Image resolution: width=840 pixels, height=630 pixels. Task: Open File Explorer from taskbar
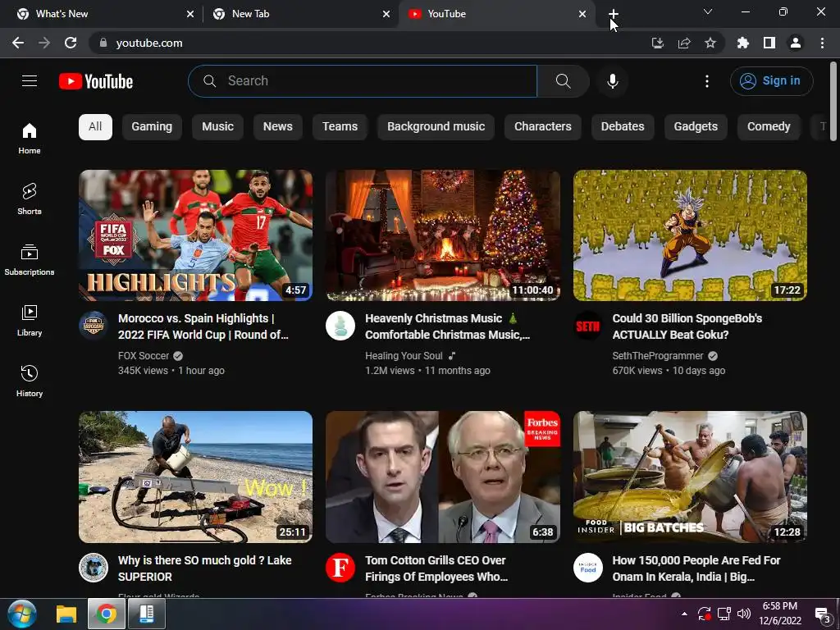tap(67, 614)
